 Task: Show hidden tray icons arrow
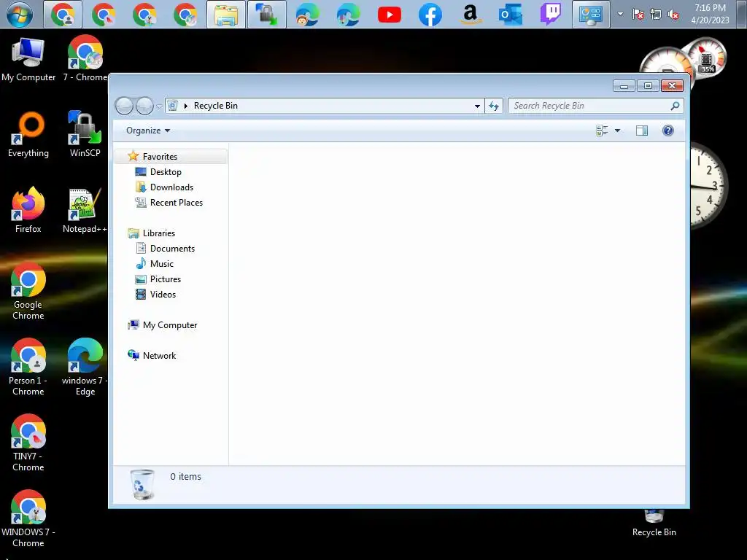[x=620, y=15]
